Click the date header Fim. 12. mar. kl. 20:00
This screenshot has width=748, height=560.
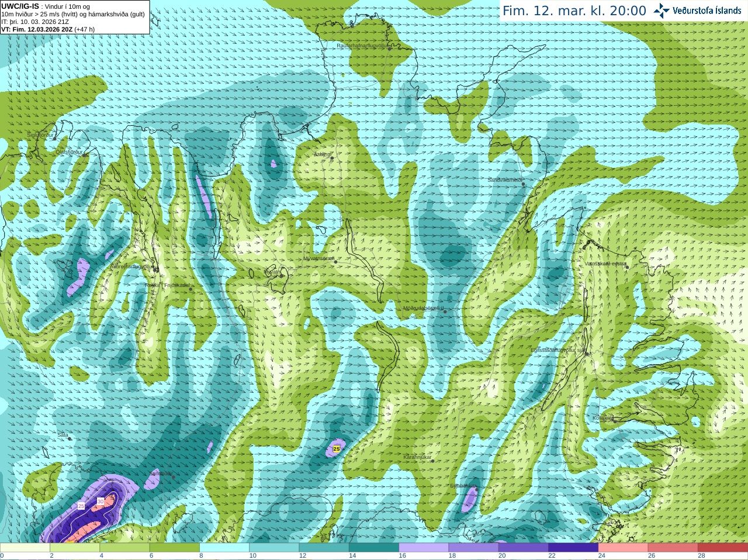click(574, 11)
